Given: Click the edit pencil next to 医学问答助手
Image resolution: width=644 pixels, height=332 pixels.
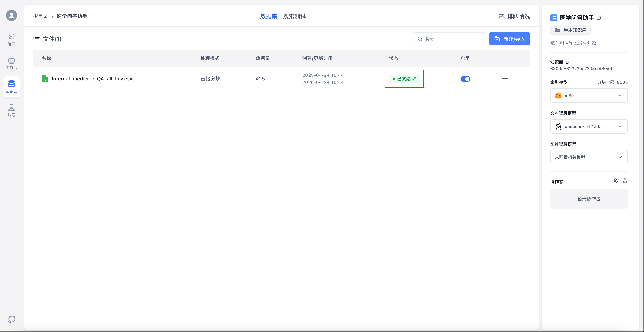Looking at the screenshot, I should pos(599,18).
